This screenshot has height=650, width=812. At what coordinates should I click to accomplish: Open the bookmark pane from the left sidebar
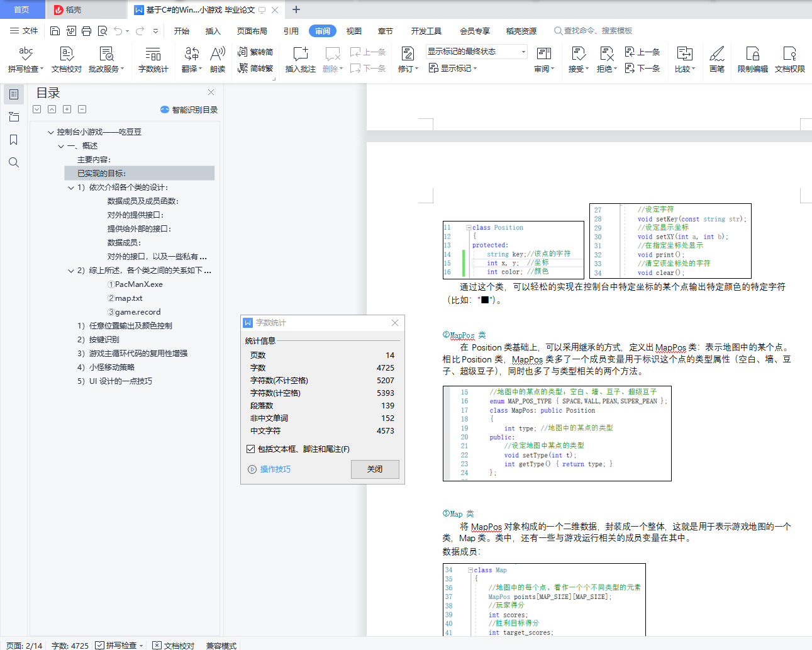pyautogui.click(x=14, y=140)
